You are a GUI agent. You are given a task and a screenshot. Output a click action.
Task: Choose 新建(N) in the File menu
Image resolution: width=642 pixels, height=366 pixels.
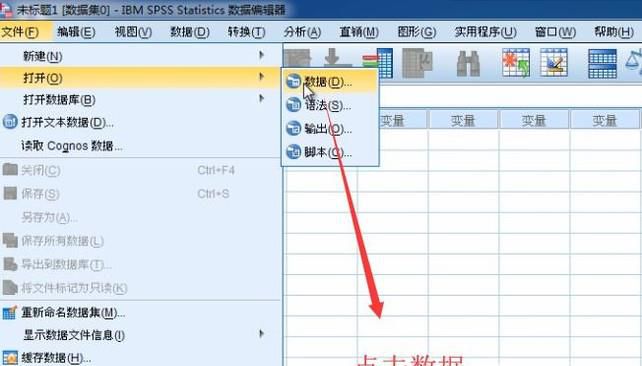click(141, 56)
